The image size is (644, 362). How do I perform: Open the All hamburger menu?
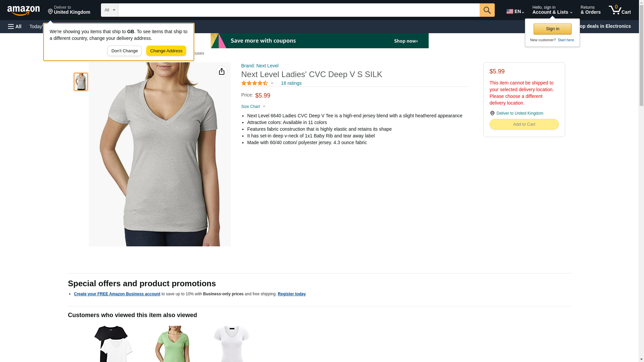pos(15,26)
